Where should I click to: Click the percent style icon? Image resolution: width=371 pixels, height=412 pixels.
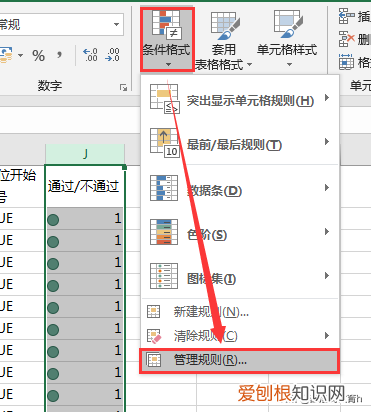point(39,56)
